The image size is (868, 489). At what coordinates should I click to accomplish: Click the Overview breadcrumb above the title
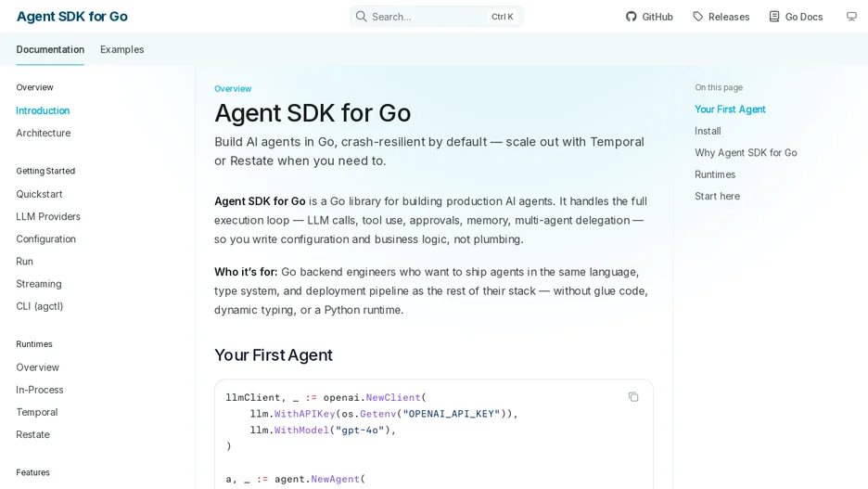[x=233, y=88]
